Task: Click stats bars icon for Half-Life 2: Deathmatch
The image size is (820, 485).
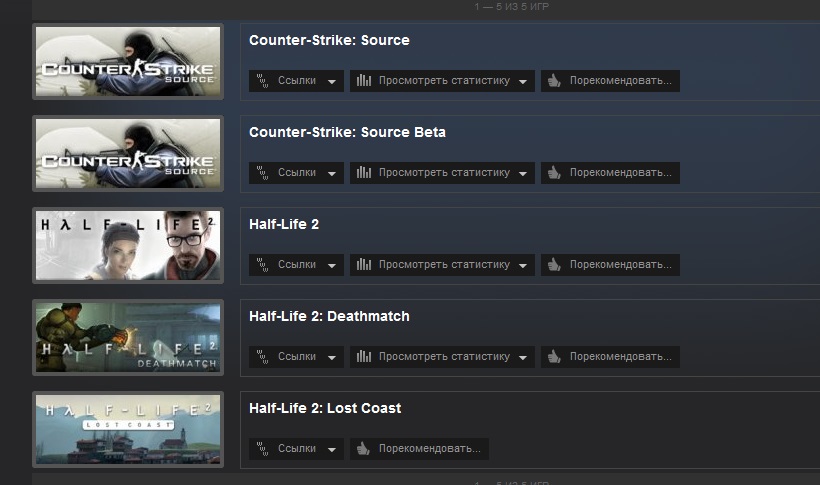Action: click(x=364, y=357)
